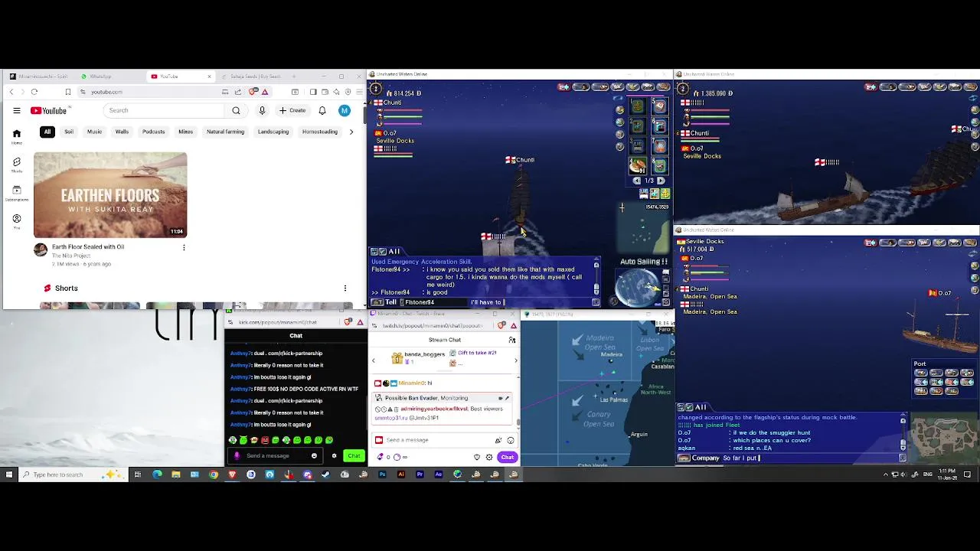Open the Kick chat emoji picker
Screen dimensions: 980x551
pyautogui.click(x=314, y=456)
